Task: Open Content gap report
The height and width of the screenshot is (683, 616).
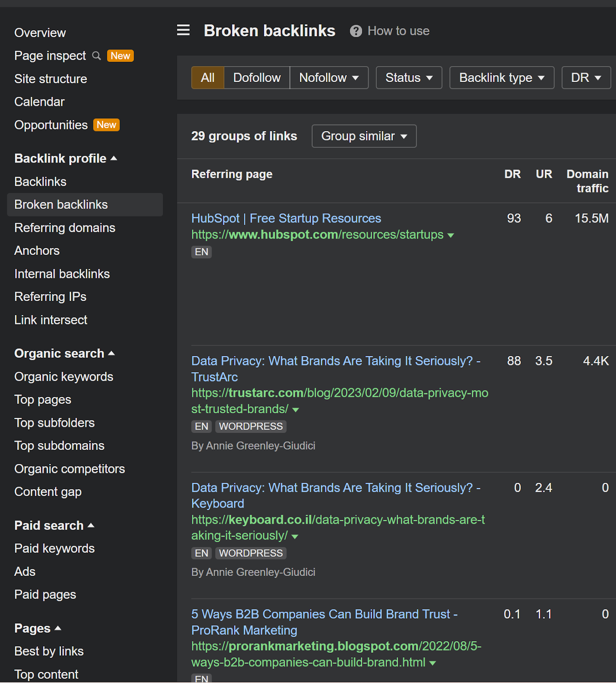Action: pyautogui.click(x=48, y=492)
